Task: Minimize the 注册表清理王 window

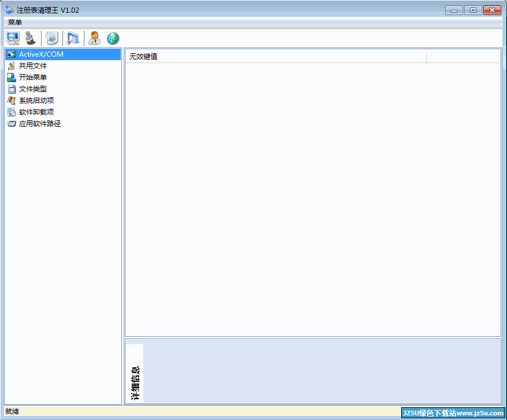Action: 454,10
